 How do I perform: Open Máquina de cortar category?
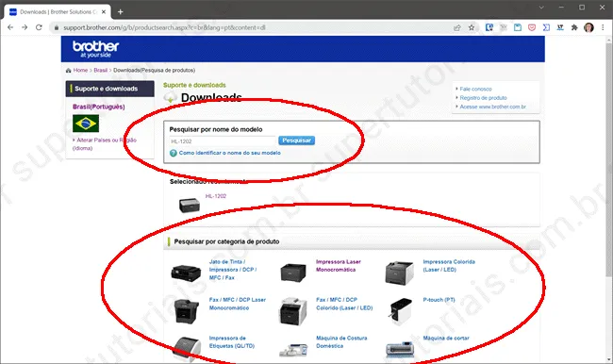click(x=446, y=339)
